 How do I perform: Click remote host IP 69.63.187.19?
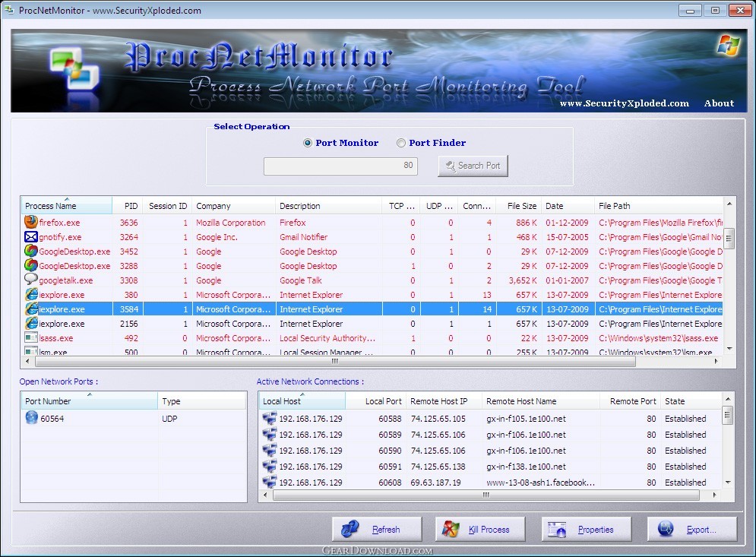click(435, 483)
